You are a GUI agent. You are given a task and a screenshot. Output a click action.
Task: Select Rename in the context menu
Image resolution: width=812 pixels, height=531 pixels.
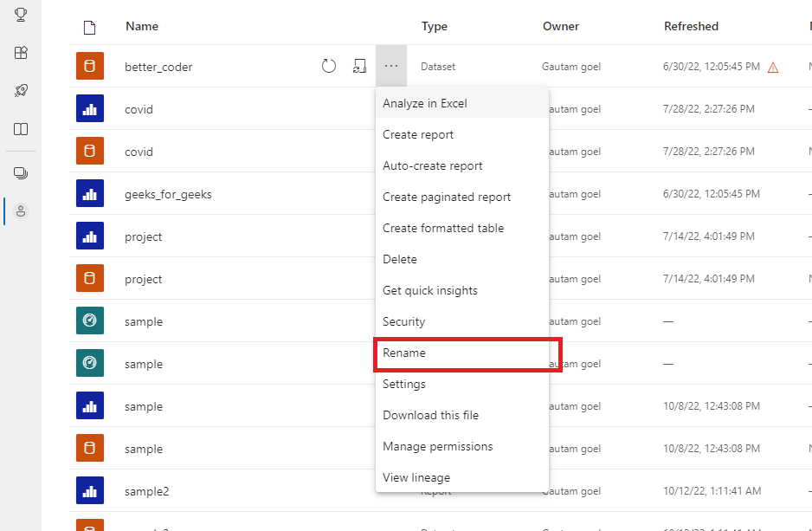pos(404,353)
